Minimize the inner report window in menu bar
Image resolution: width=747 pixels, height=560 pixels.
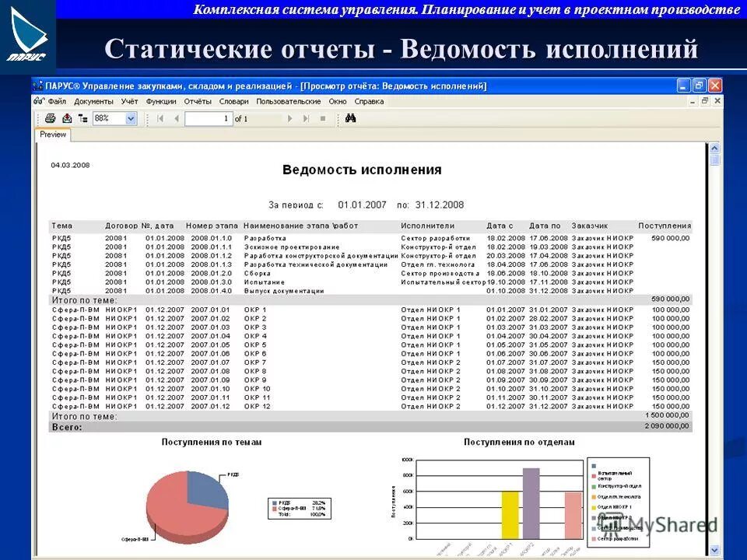[693, 101]
